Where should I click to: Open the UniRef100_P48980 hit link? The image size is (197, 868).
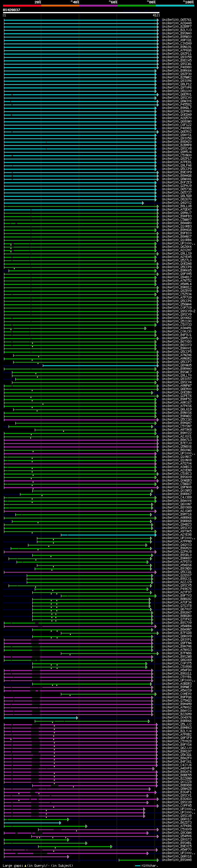pyautogui.click(x=176, y=67)
